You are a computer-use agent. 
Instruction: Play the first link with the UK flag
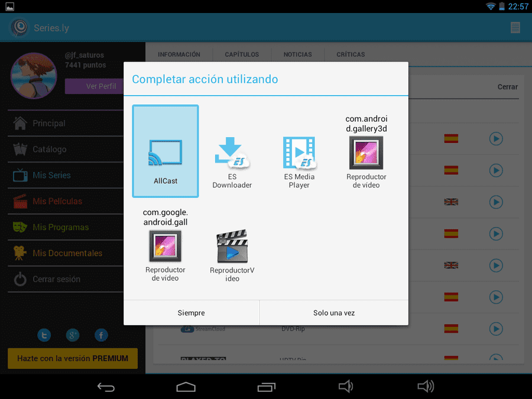496,202
